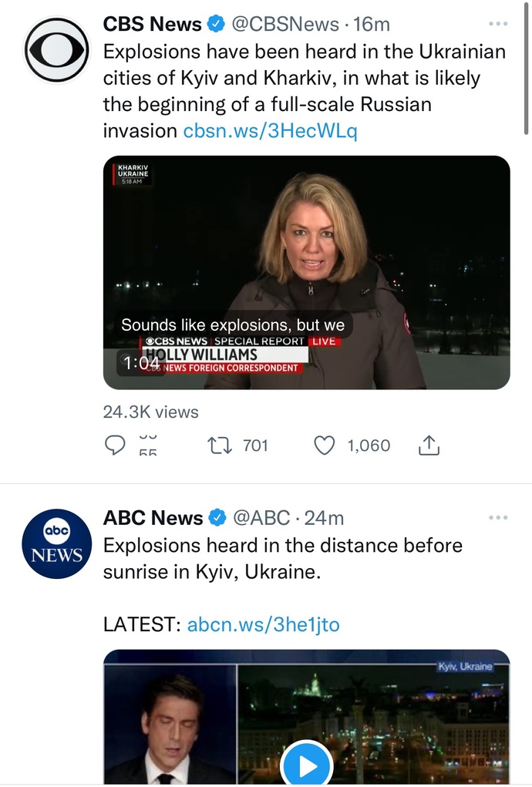View the 24.3K views count

(x=150, y=412)
